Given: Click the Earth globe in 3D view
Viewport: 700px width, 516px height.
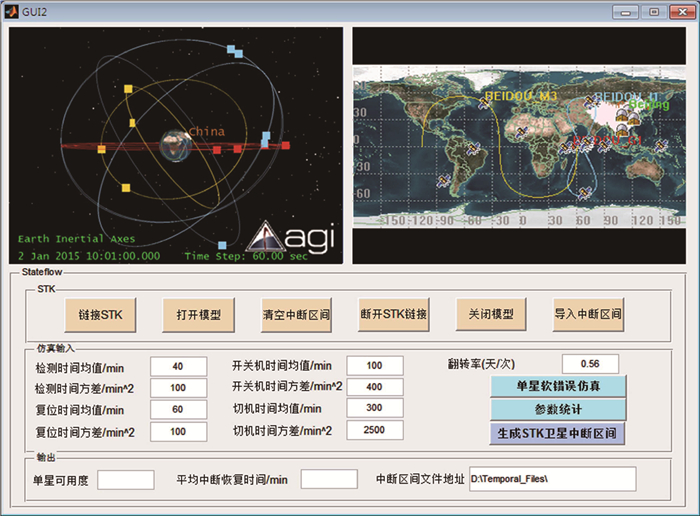Looking at the screenshot, I should [176, 146].
